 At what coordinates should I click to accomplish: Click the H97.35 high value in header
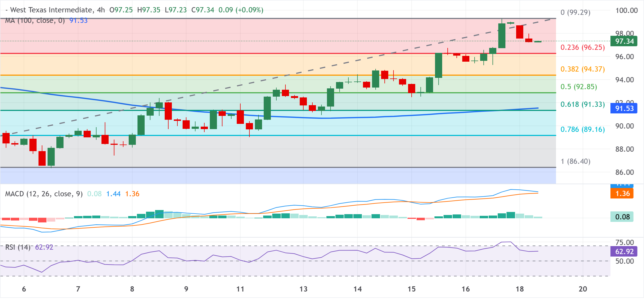coord(148,10)
